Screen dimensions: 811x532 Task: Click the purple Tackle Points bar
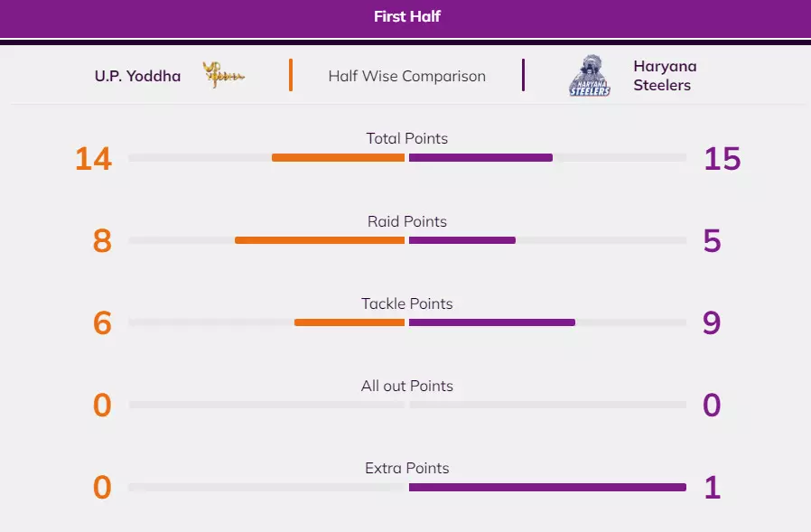click(491, 322)
